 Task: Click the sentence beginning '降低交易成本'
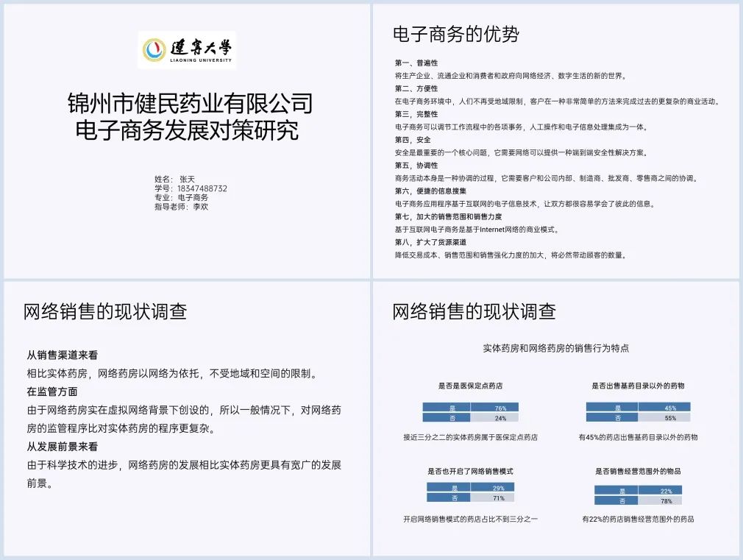click(512, 255)
